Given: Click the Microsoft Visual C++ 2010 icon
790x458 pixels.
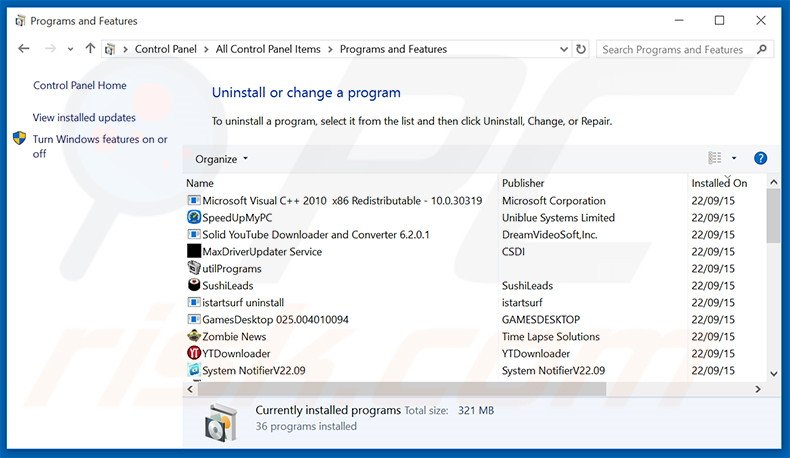Looking at the screenshot, I should (x=194, y=200).
